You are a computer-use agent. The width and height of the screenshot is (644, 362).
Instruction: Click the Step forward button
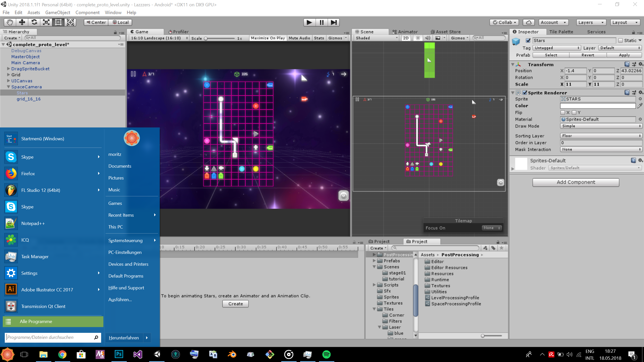coord(334,22)
